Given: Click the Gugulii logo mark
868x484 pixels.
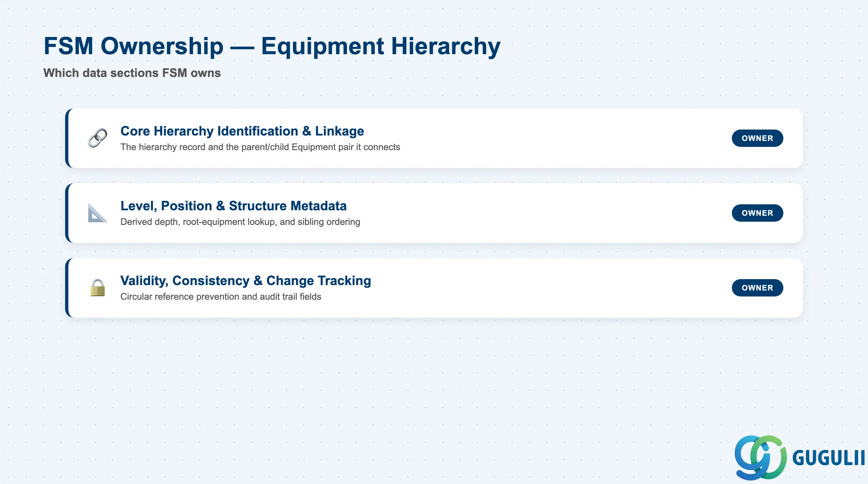Looking at the screenshot, I should point(761,457).
